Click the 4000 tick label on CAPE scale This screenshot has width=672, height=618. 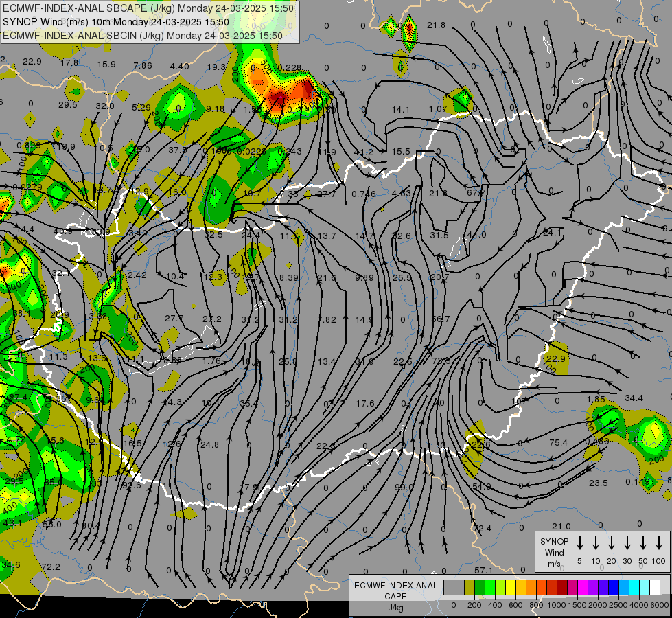pyautogui.click(x=639, y=605)
